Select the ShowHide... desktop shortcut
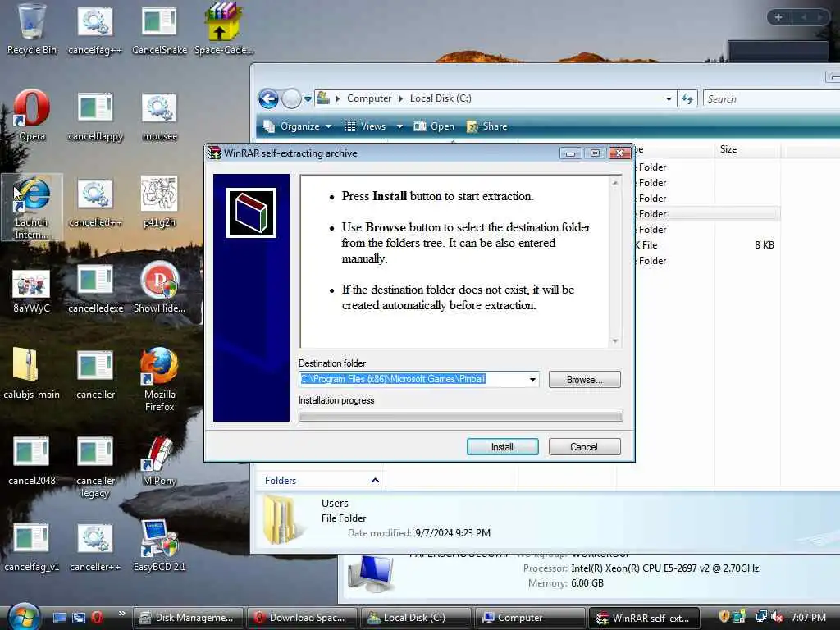Image resolution: width=840 pixels, height=630 pixels. pos(159,288)
